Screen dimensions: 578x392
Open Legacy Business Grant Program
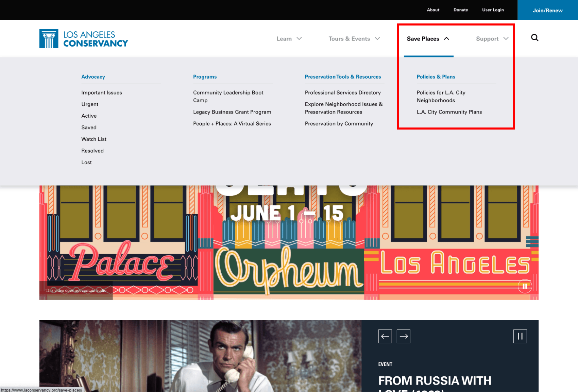click(x=232, y=112)
